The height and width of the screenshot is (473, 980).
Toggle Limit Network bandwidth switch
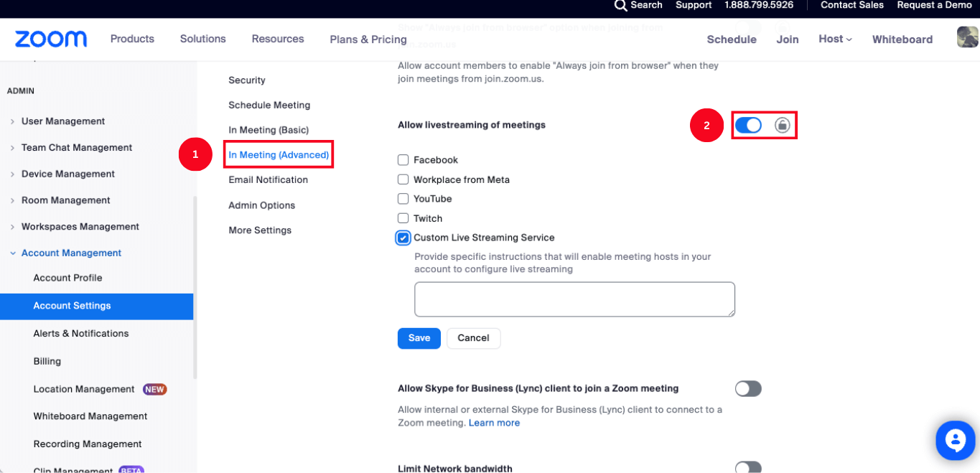pos(748,467)
